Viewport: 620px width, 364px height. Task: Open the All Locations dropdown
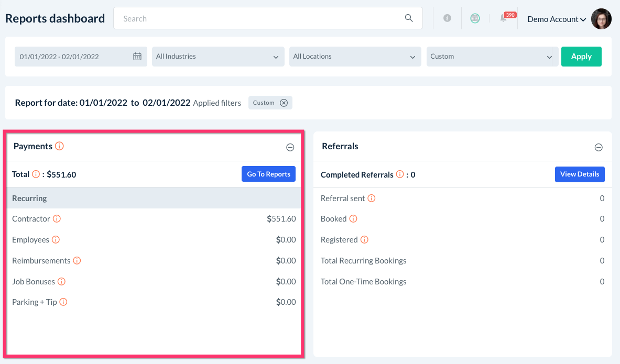[355, 57]
